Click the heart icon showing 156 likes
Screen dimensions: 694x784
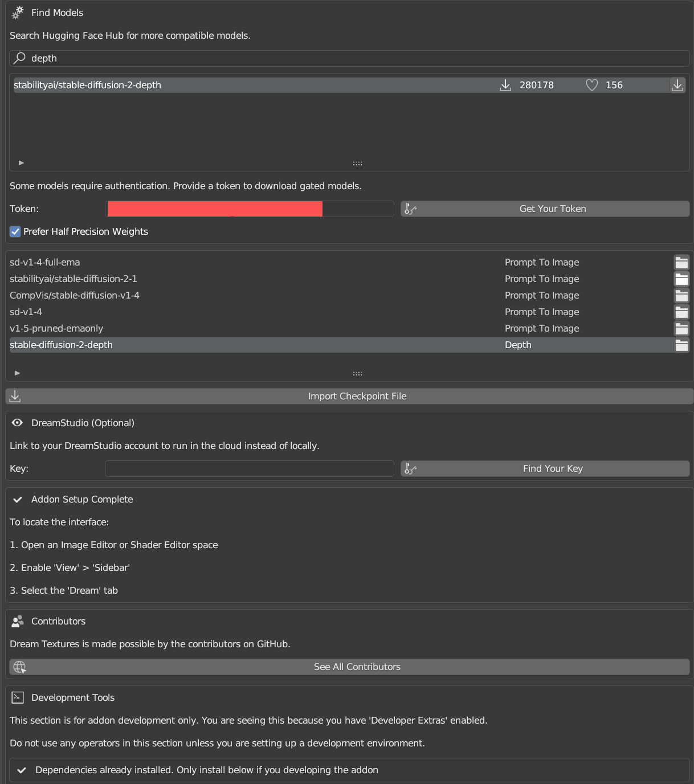click(x=591, y=84)
